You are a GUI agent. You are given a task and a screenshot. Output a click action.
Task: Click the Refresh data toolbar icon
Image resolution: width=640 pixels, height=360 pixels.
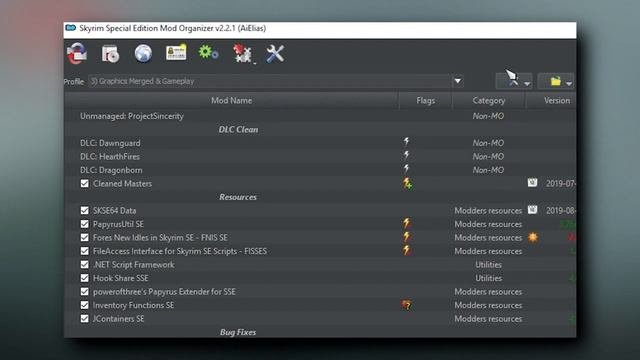click(x=77, y=53)
